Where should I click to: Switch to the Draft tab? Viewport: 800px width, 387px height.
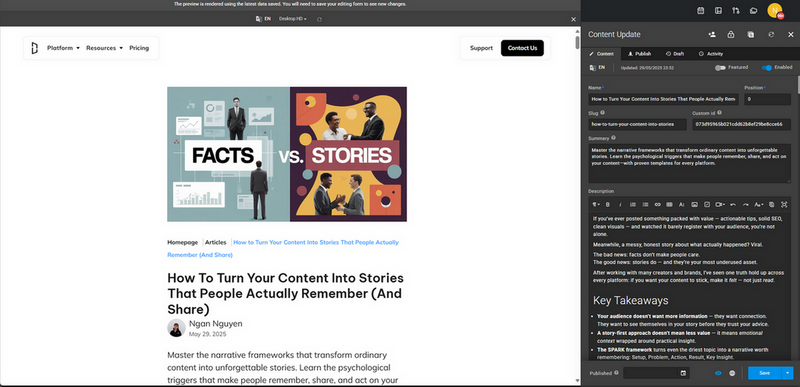pos(675,54)
